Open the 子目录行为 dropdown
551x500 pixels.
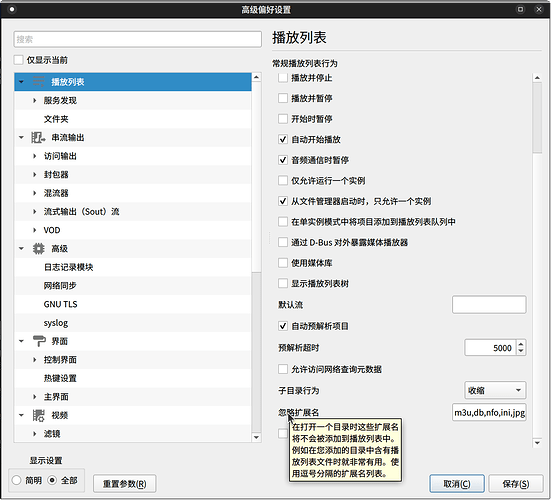coord(495,390)
